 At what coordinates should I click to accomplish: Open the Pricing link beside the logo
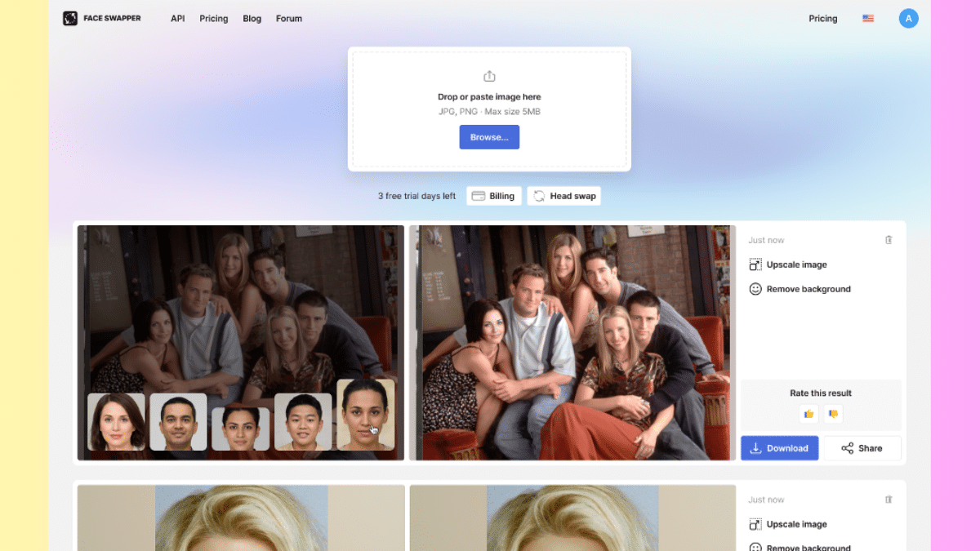tap(214, 18)
